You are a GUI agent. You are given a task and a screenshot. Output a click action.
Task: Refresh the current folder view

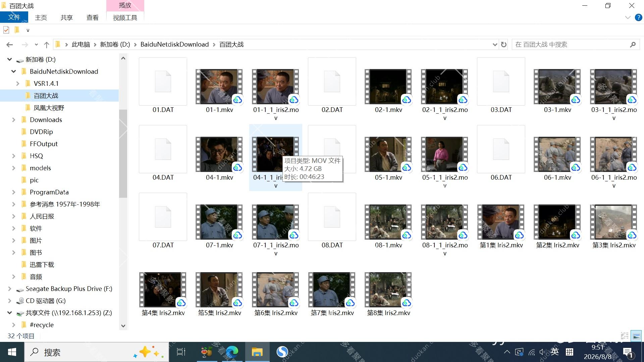[x=503, y=45]
